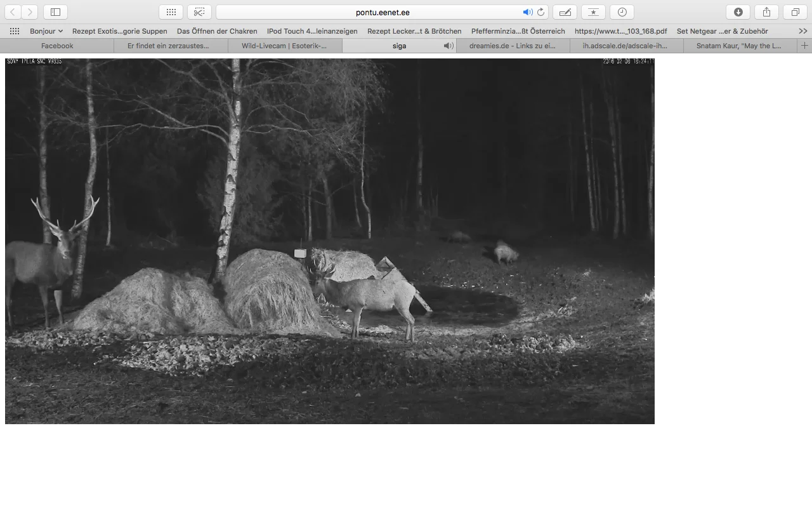812x508 pixels.
Task: Switch to Wild-Livecam tab
Action: 284,46
